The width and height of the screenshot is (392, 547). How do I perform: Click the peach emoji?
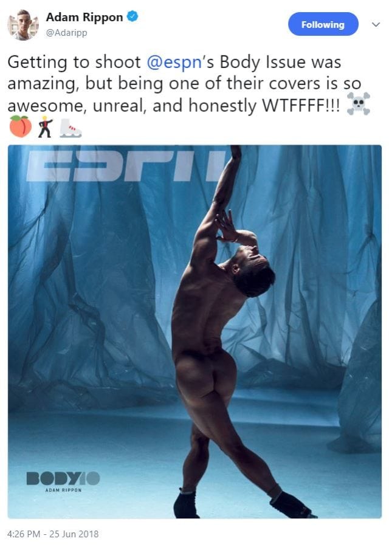[x=20, y=126]
